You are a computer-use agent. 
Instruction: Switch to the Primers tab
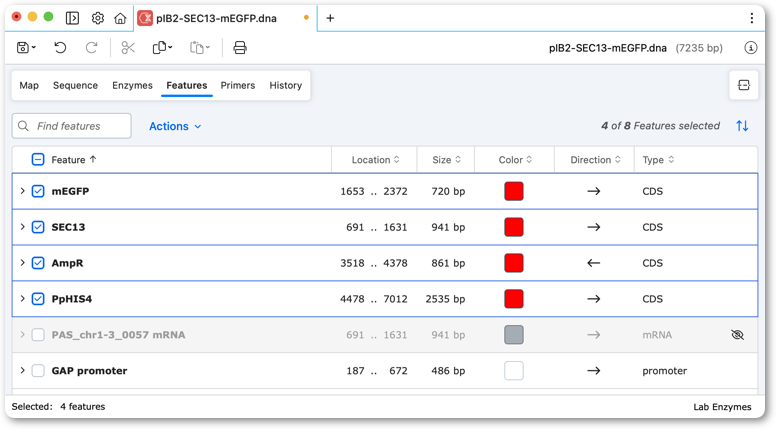(238, 85)
